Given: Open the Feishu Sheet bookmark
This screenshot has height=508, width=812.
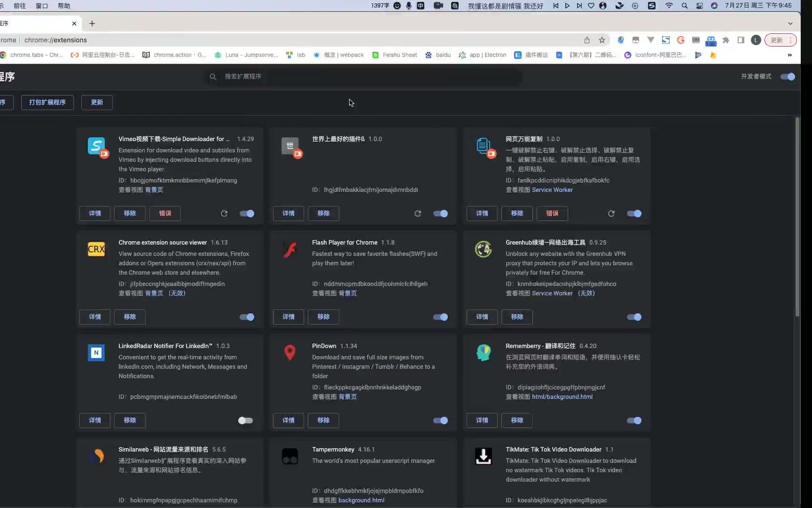Looking at the screenshot, I should 395,55.
